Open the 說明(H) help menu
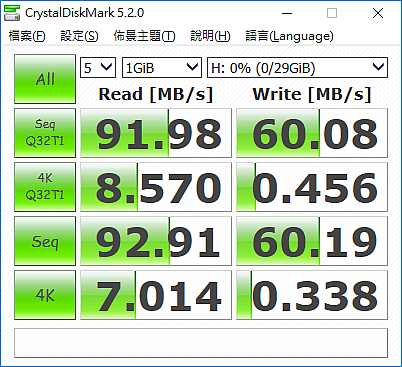 point(210,36)
